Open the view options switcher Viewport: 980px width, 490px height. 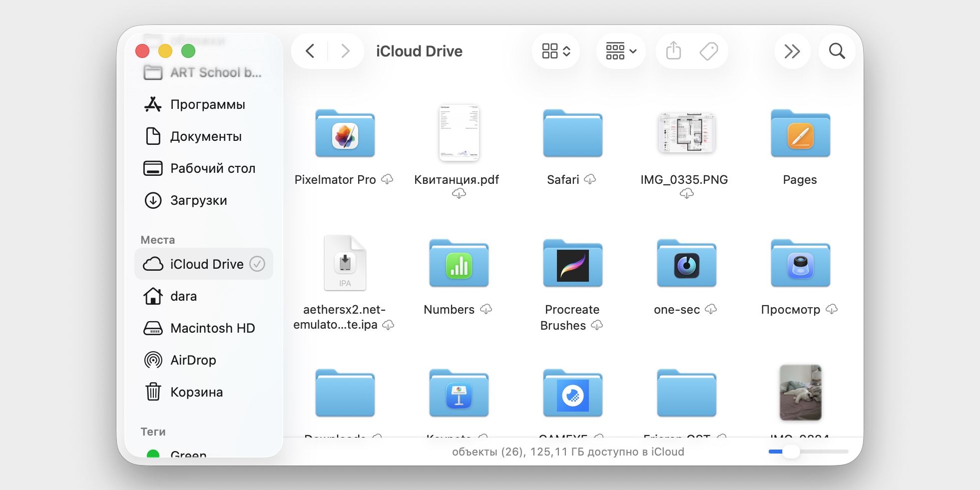coord(555,50)
